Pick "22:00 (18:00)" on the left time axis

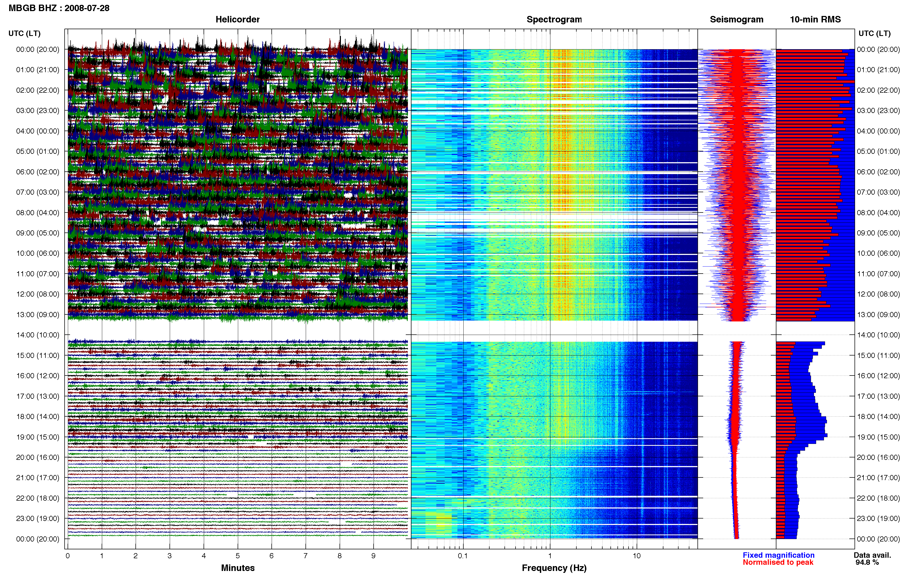point(38,498)
